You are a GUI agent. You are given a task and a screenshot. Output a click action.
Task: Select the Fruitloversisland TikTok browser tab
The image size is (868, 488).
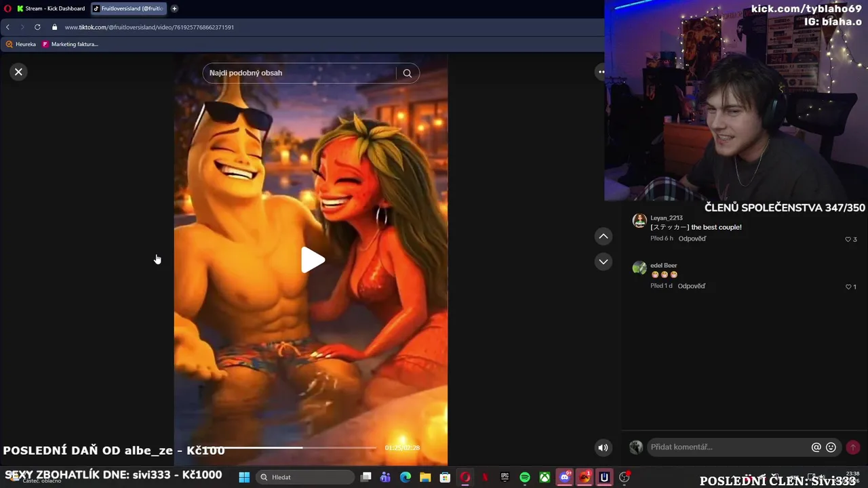(129, 9)
